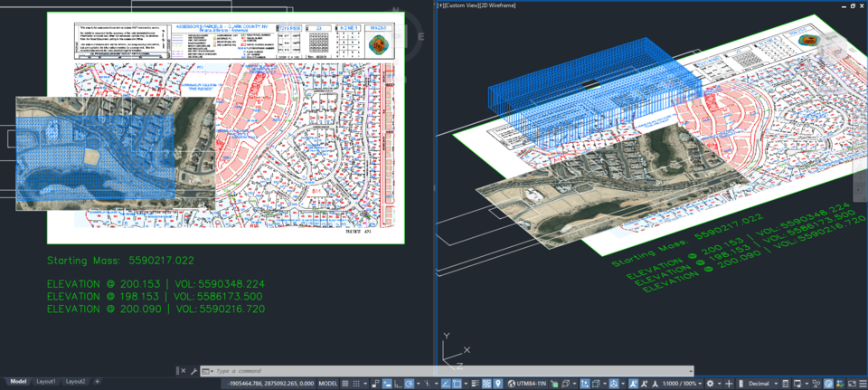This screenshot has height=390, width=868.
Task: Open status bar customization menu icon
Action: [x=863, y=384]
